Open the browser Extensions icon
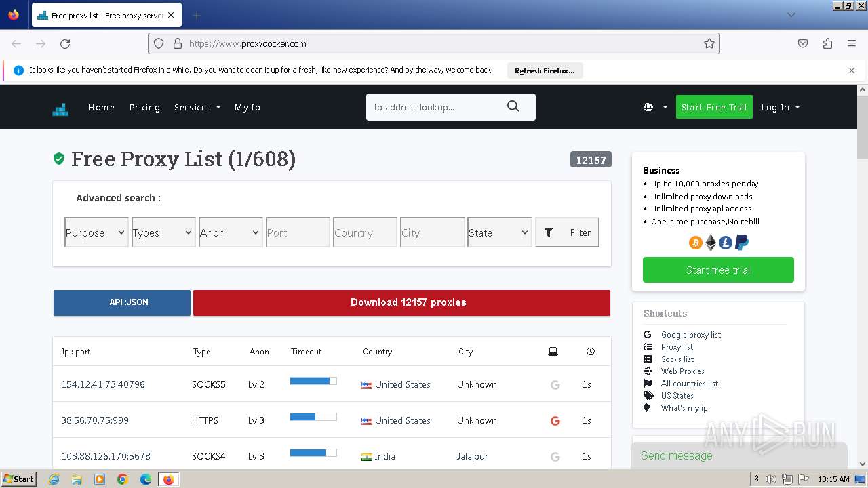Image resolution: width=868 pixels, height=488 pixels. (827, 43)
